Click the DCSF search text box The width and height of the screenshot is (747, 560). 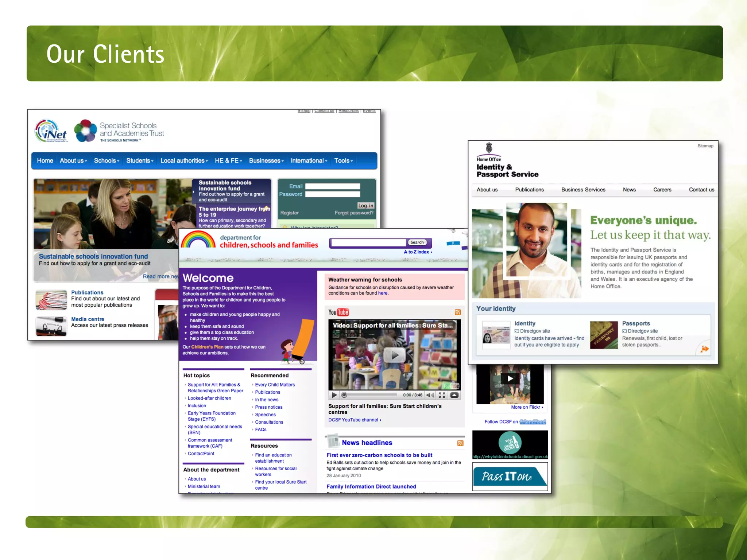[x=368, y=243]
